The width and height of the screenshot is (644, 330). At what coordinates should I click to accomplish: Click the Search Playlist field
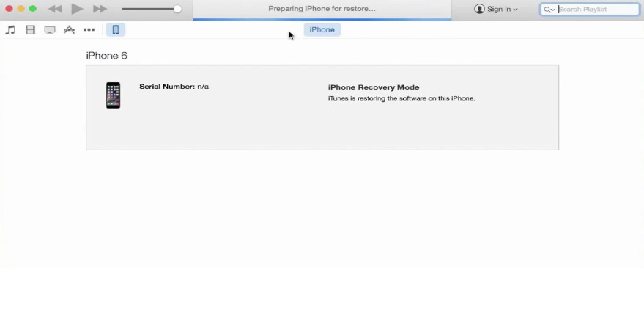(590, 9)
